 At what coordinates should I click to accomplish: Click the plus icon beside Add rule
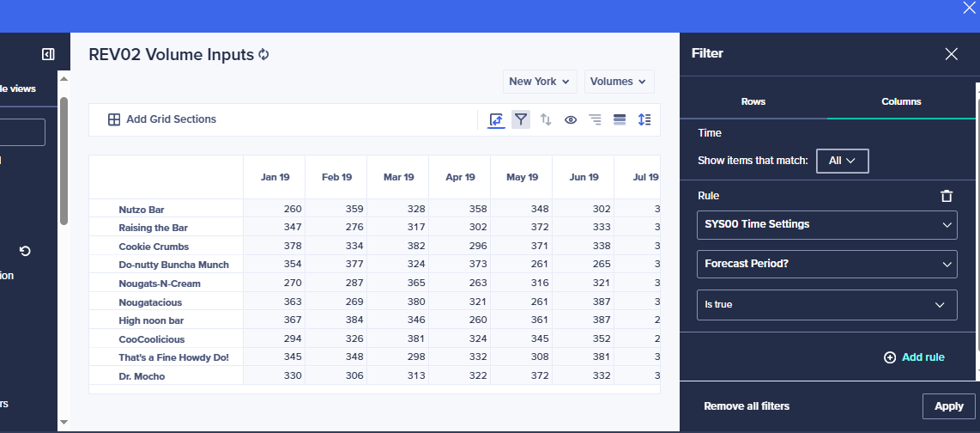tap(889, 357)
